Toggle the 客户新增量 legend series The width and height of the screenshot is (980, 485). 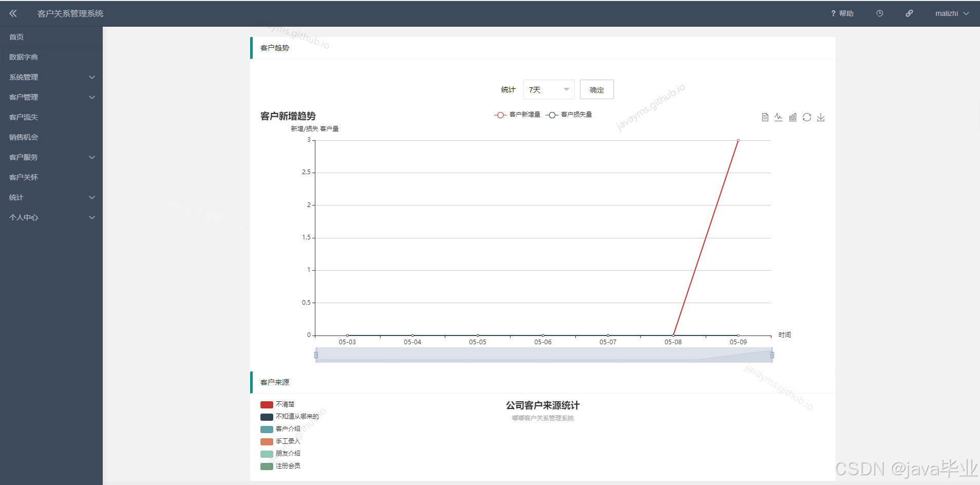pos(517,115)
